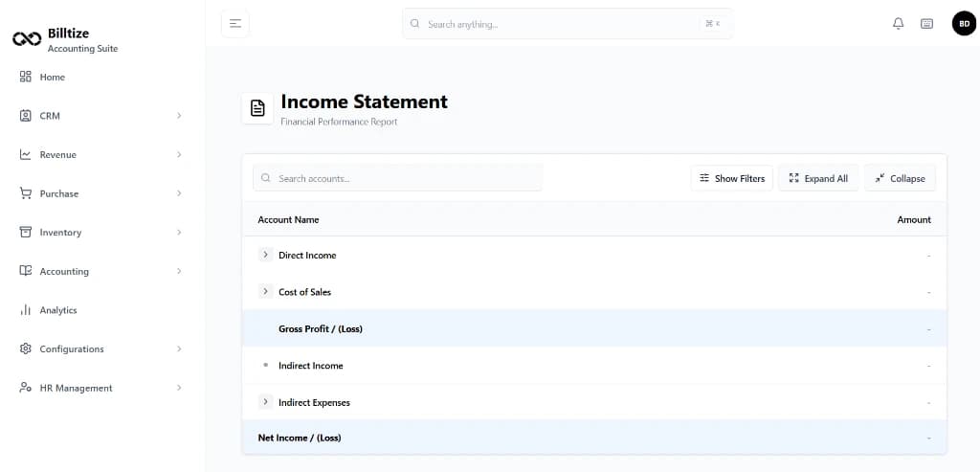Expand the Cost of Sales row

pos(266,291)
